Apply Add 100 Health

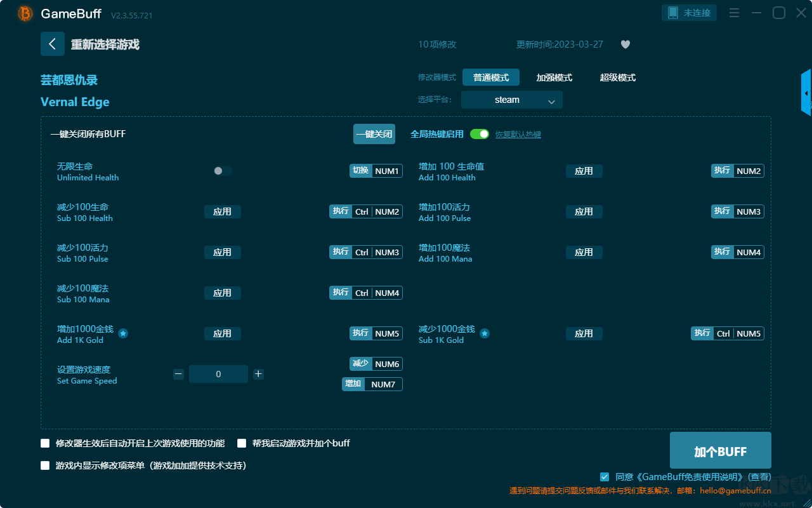tap(584, 171)
